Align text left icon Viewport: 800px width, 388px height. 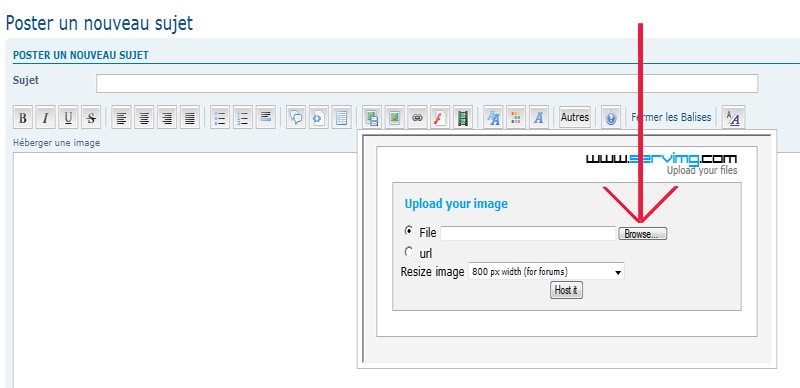tap(121, 118)
